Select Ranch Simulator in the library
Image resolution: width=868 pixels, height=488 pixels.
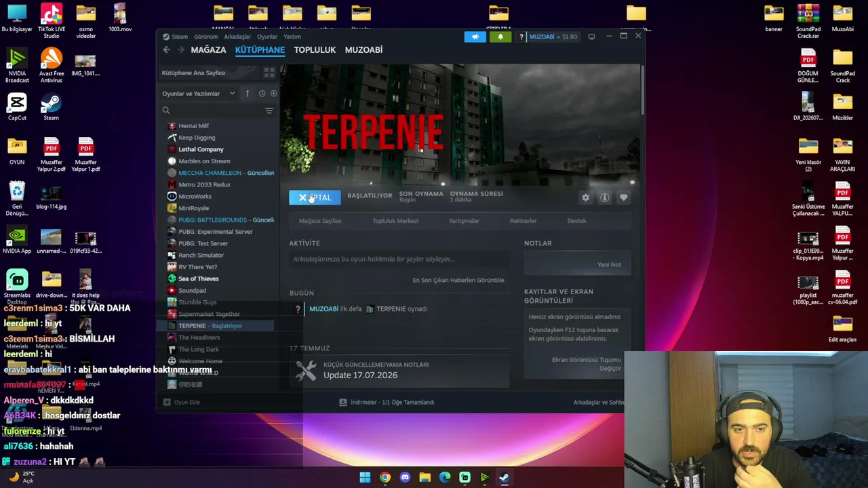coord(201,255)
